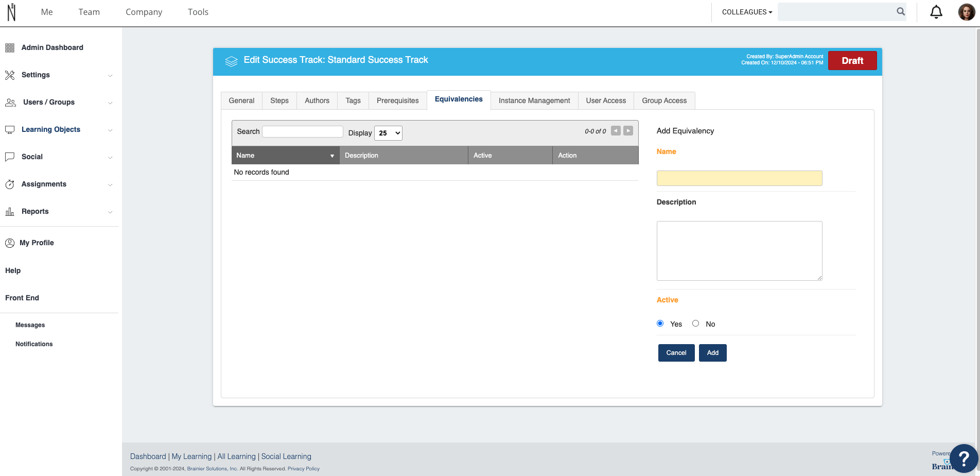Open the Tools top menu

[x=198, y=12]
